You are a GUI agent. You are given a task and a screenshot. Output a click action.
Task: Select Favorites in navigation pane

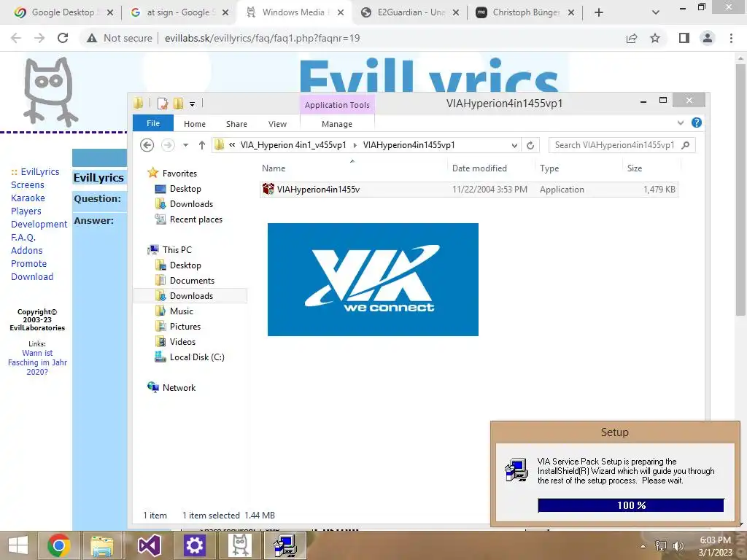pyautogui.click(x=179, y=174)
